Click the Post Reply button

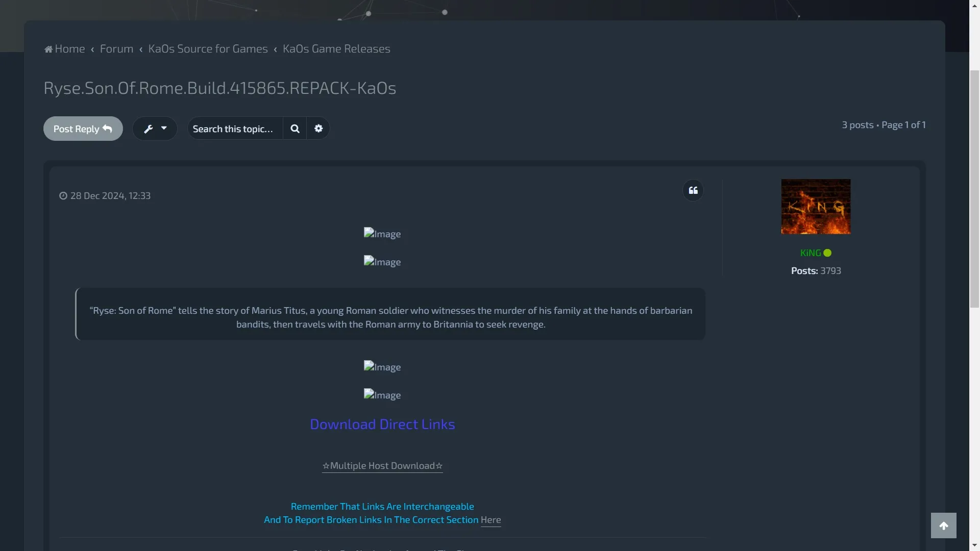click(x=83, y=129)
